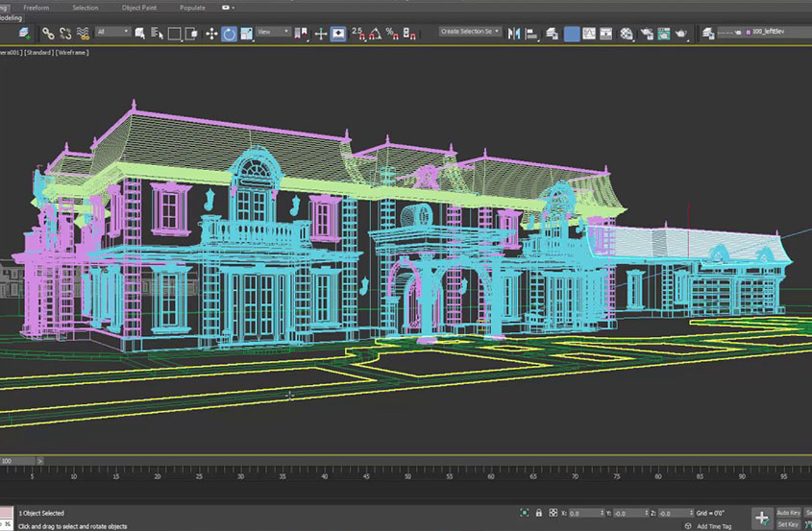
Task: Open the Curve Editor icon
Action: 589,35
